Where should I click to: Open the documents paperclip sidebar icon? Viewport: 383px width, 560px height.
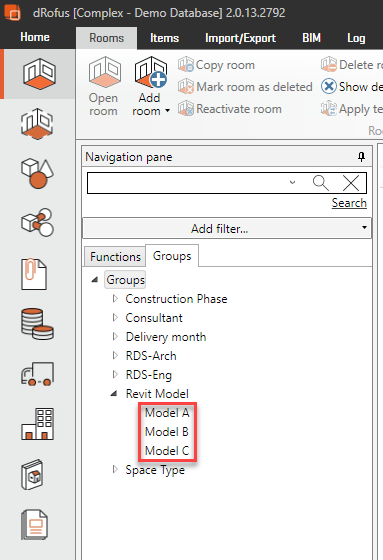(34, 274)
